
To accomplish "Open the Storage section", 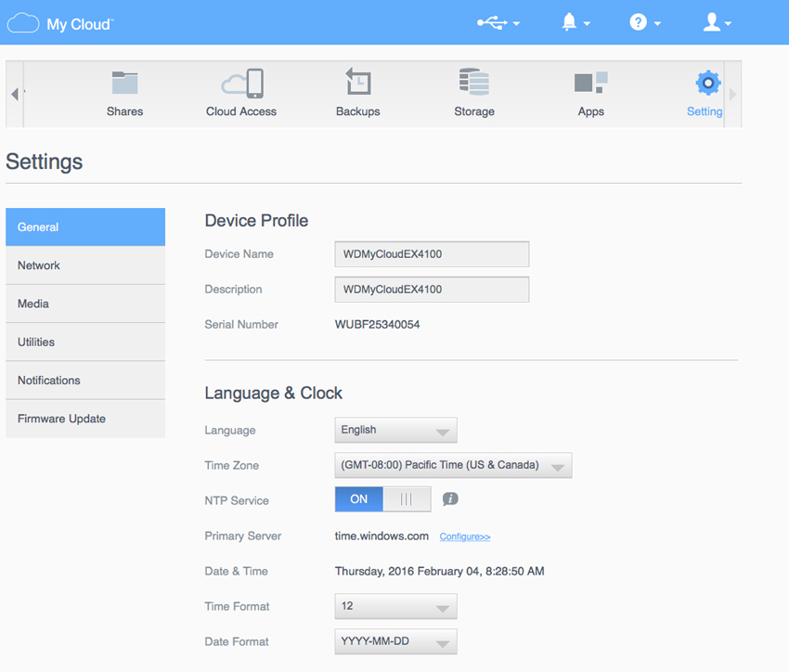I will [474, 93].
